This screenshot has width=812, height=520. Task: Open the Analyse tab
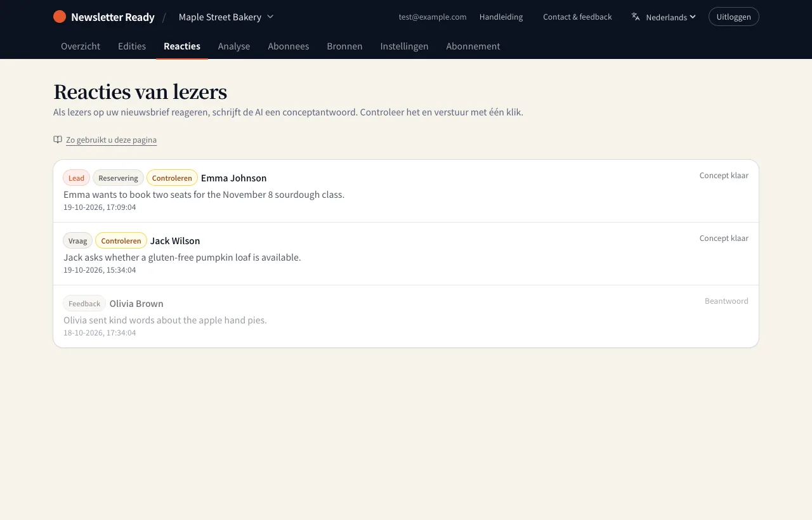pyautogui.click(x=234, y=46)
